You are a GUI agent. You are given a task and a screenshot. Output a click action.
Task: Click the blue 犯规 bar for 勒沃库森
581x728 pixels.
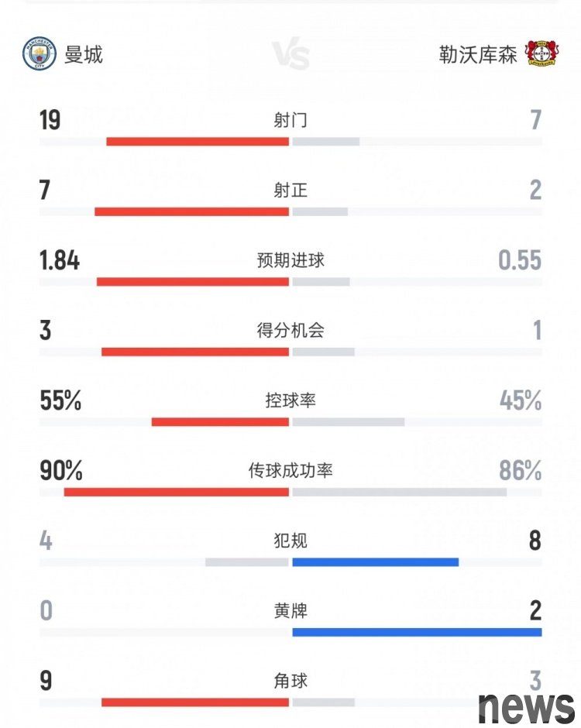(376, 562)
